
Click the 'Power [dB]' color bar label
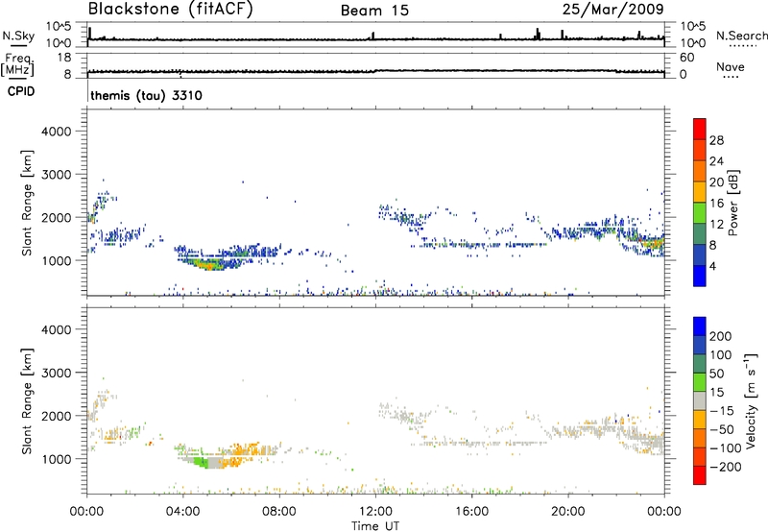(732, 203)
